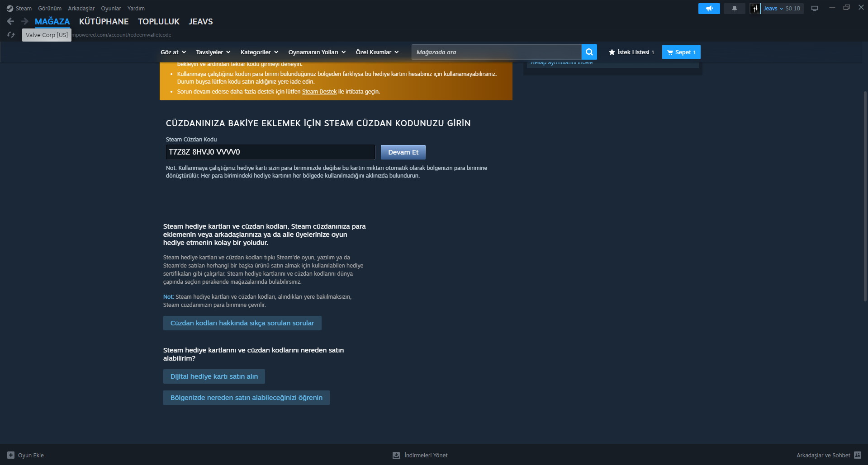This screenshot has width=868, height=465.
Task: Expand the Göz at dropdown
Action: coord(173,52)
